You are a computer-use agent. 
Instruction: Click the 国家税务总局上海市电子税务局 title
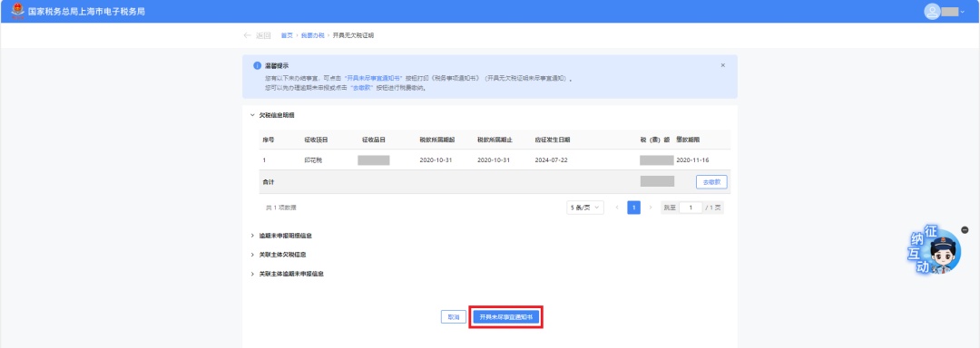(86, 11)
